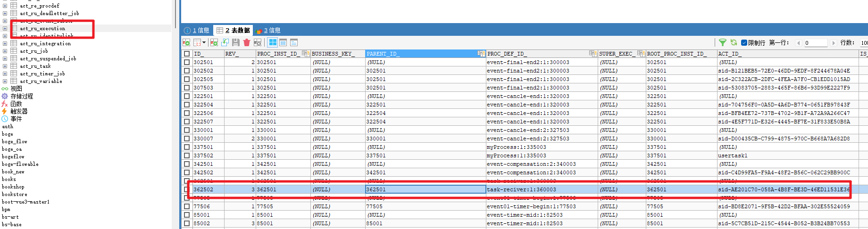The image size is (868, 229).
Task: Click foreign key icon on PROC_DEF_ID_ header
Action: click(593, 54)
